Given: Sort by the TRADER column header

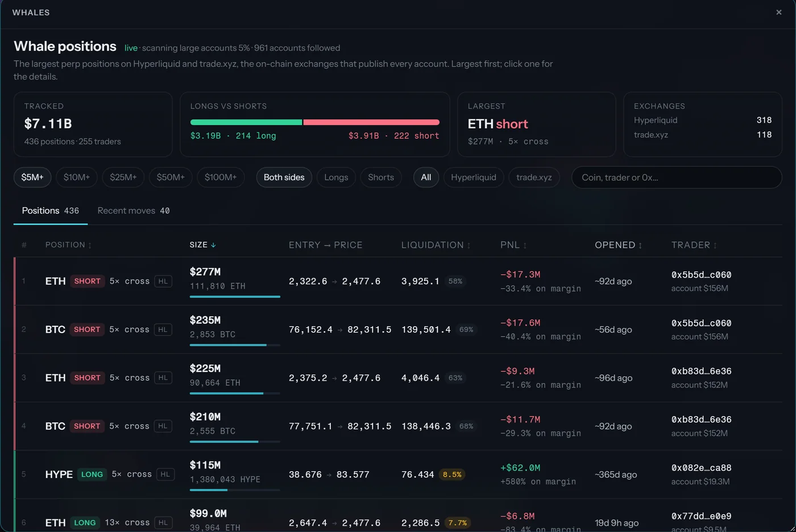Looking at the screenshot, I should (694, 245).
